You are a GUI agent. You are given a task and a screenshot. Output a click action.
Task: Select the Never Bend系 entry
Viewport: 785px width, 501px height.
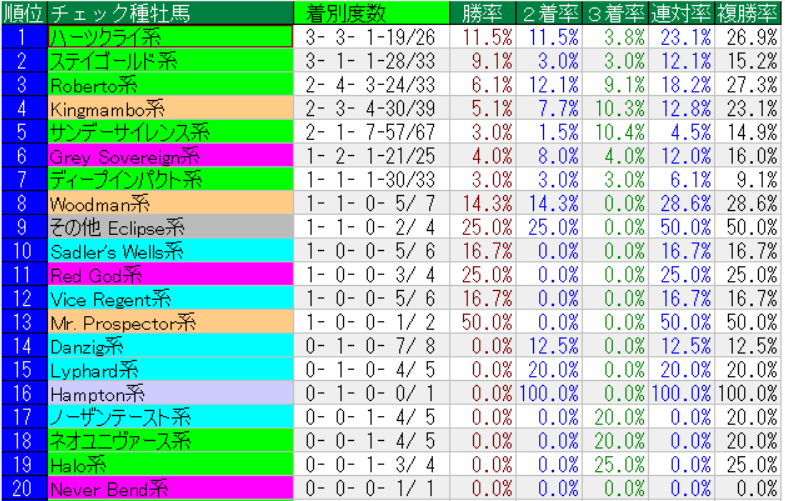(x=170, y=488)
